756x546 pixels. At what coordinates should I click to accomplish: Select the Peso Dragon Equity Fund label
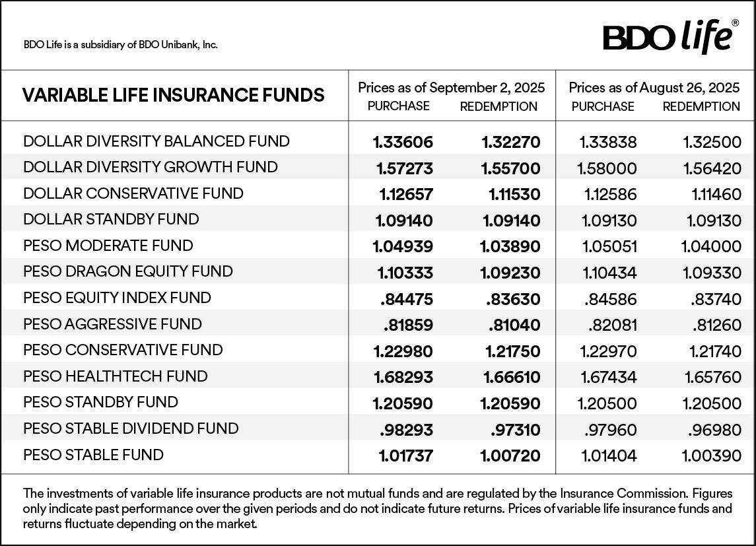[x=128, y=271]
